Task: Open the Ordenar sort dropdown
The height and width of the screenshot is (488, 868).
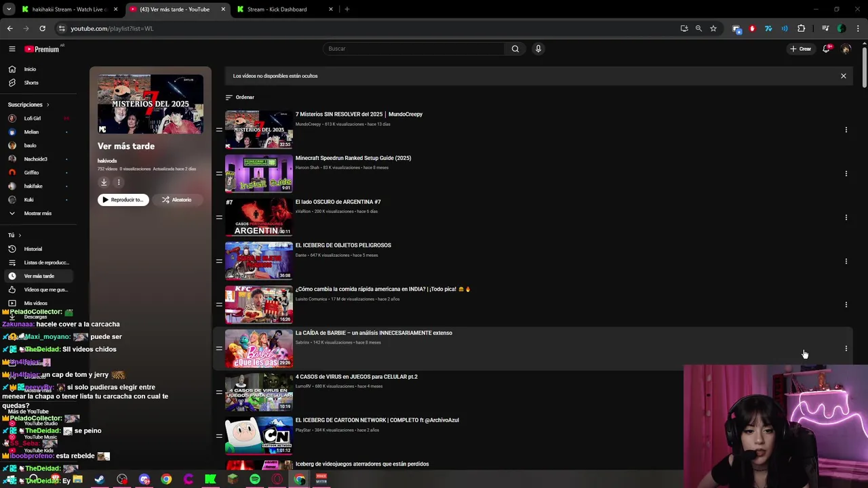Action: pos(239,98)
